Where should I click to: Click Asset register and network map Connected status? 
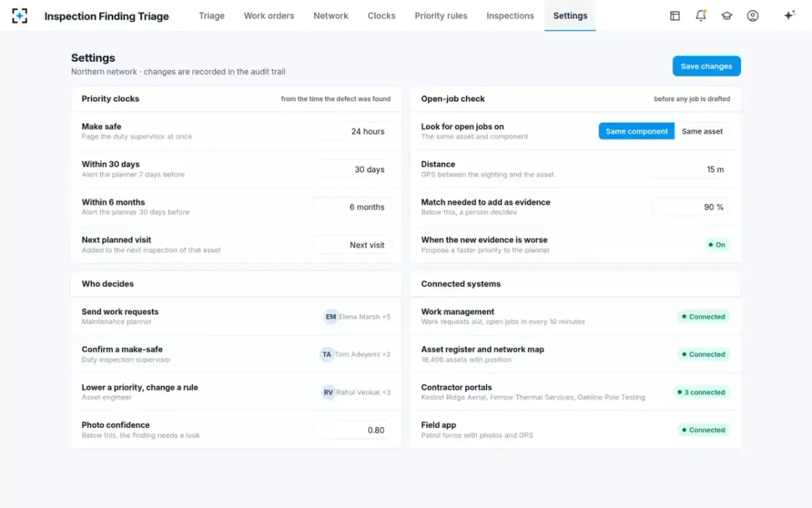[704, 354]
